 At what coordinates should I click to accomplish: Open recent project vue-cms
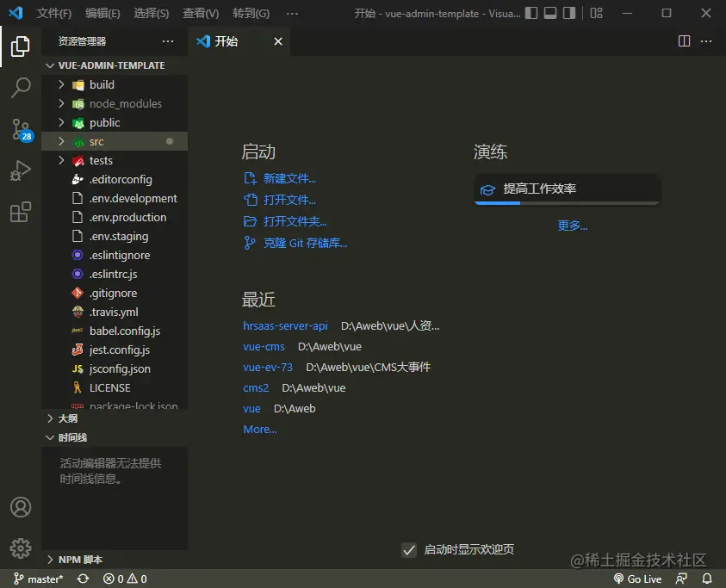point(264,347)
